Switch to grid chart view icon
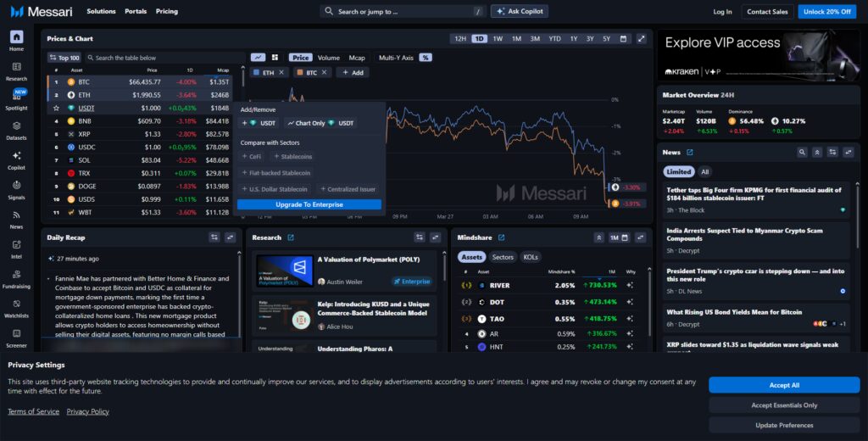 tap(275, 58)
